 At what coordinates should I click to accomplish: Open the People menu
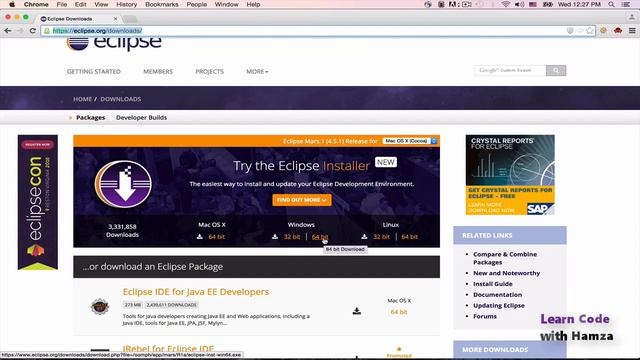[197, 4]
